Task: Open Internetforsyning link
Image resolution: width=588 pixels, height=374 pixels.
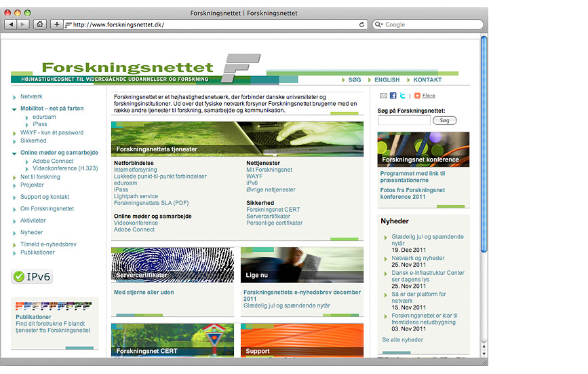Action: (x=136, y=170)
